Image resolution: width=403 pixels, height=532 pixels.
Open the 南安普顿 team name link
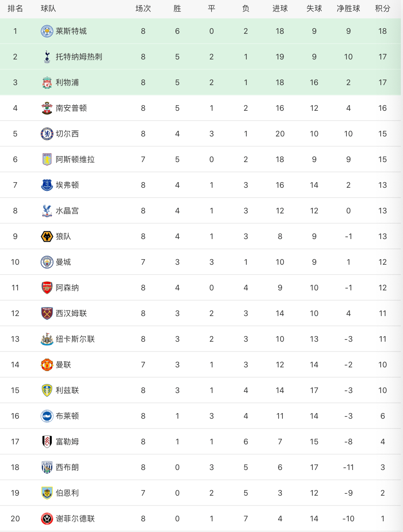(71, 108)
